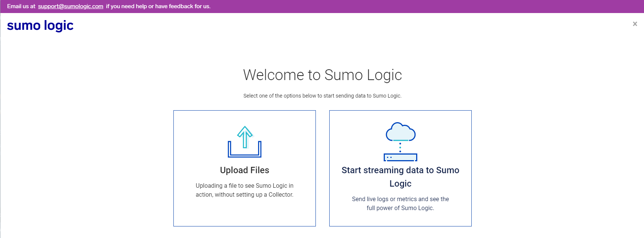Click the 'Send live logs or metrics' description
The image size is (644, 238).
coord(400,203)
